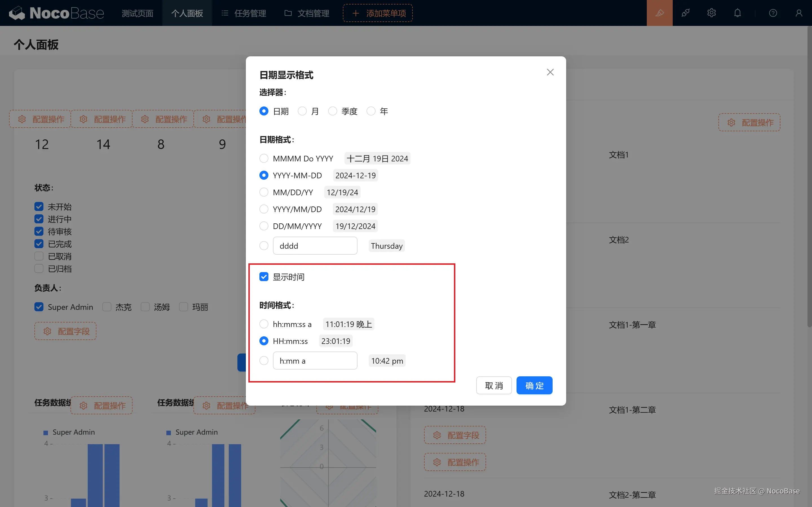This screenshot has height=507, width=812.
Task: Click the 取消 cancel button
Action: coord(494,385)
